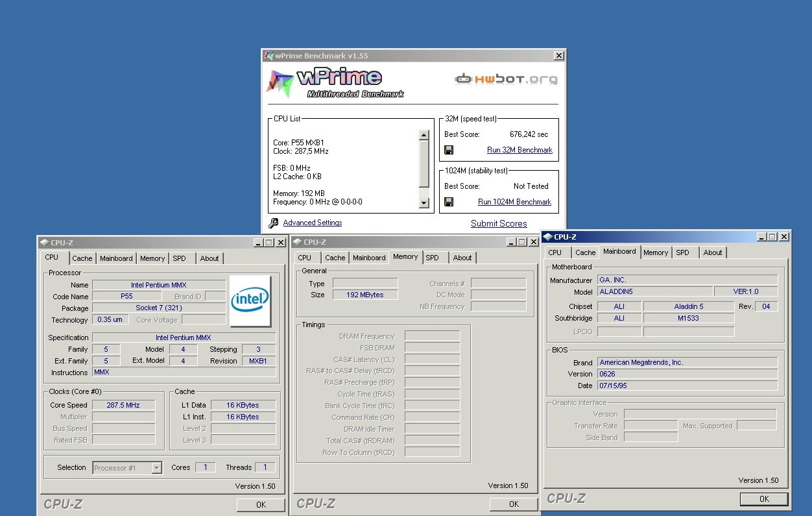This screenshot has height=516, width=812.
Task: Click Submit Scores link
Action: point(499,223)
